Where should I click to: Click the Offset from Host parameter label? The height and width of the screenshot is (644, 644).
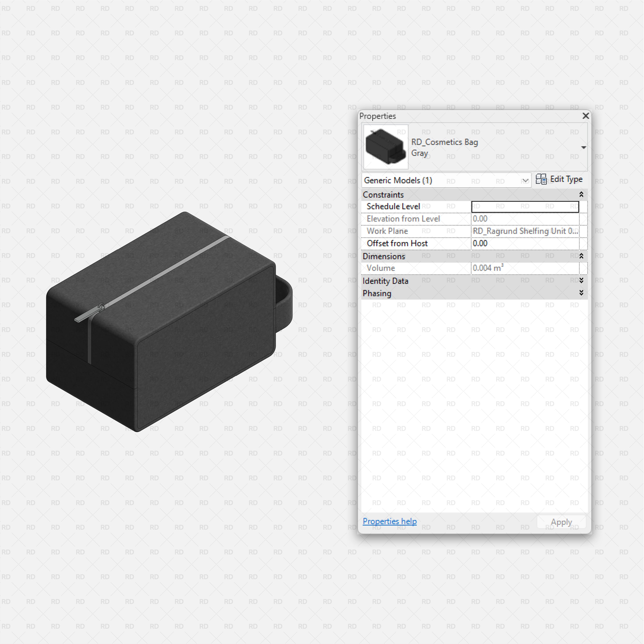pyautogui.click(x=397, y=244)
